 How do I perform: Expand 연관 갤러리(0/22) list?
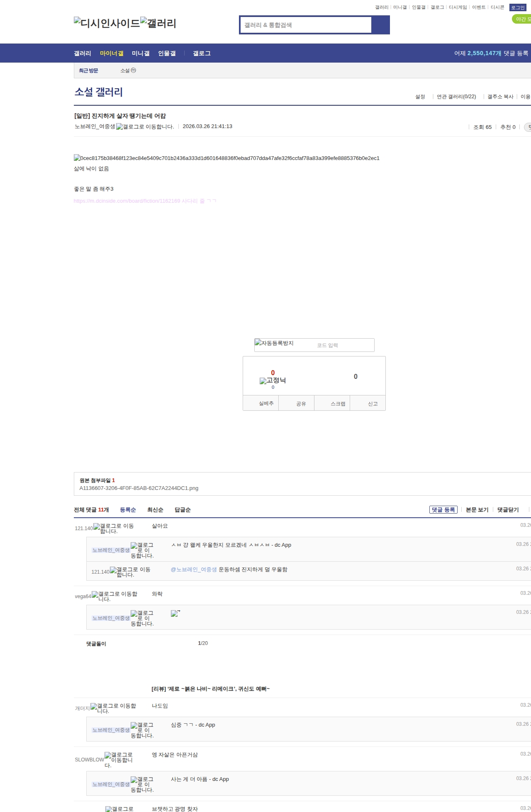[456, 97]
